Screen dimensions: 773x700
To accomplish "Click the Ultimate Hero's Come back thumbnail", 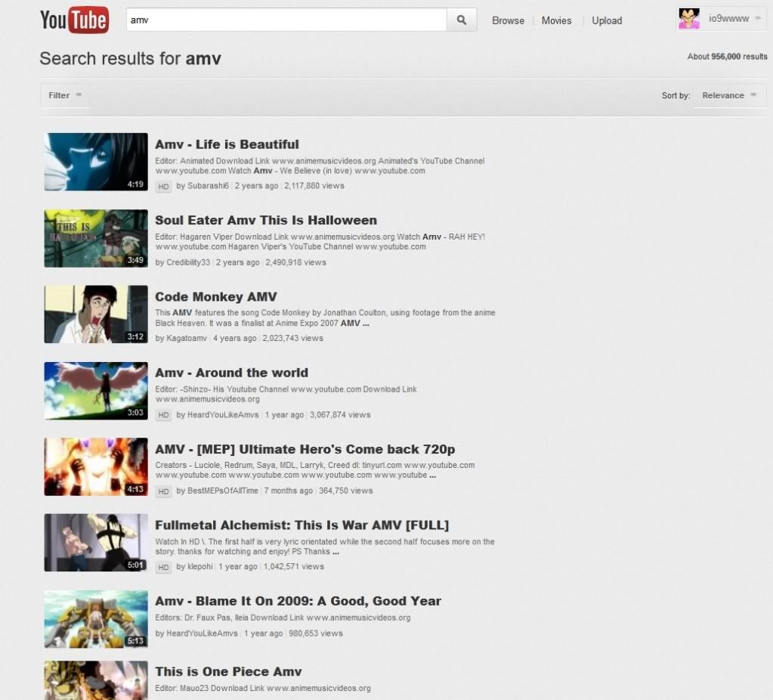I will pyautogui.click(x=96, y=466).
